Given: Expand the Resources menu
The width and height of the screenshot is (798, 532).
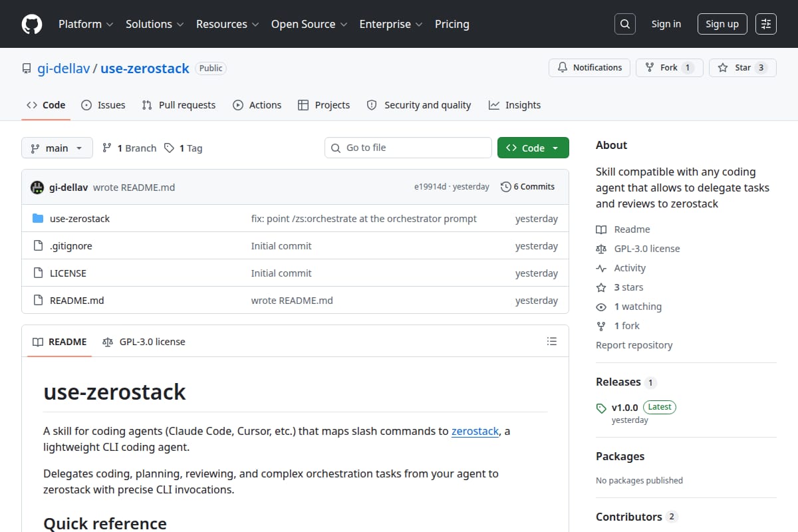Looking at the screenshot, I should pyautogui.click(x=227, y=24).
